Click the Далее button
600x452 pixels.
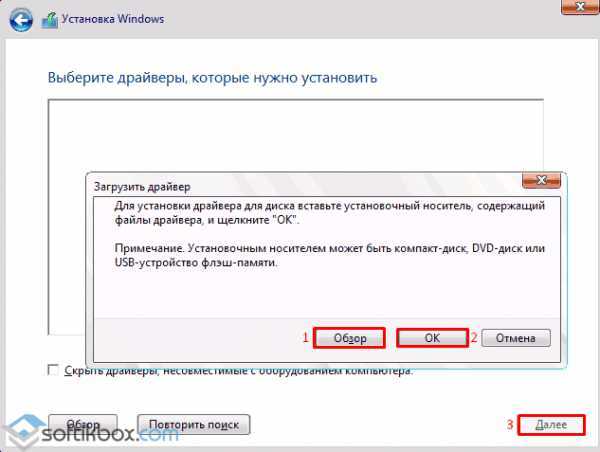click(551, 425)
